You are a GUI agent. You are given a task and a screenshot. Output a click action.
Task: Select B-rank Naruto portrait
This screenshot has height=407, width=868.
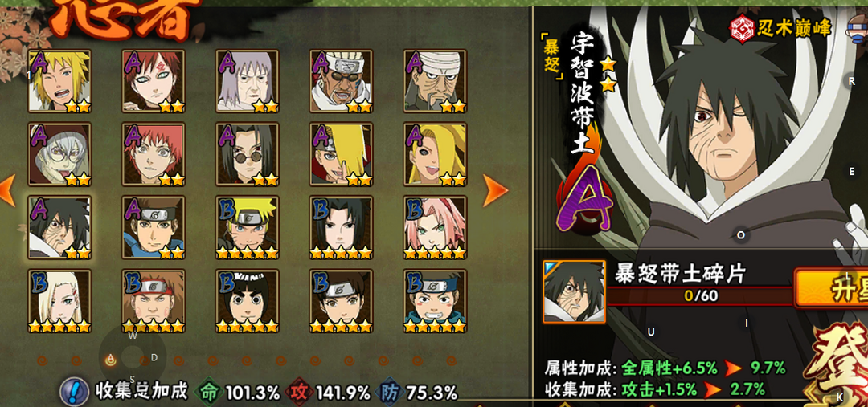pos(248,227)
